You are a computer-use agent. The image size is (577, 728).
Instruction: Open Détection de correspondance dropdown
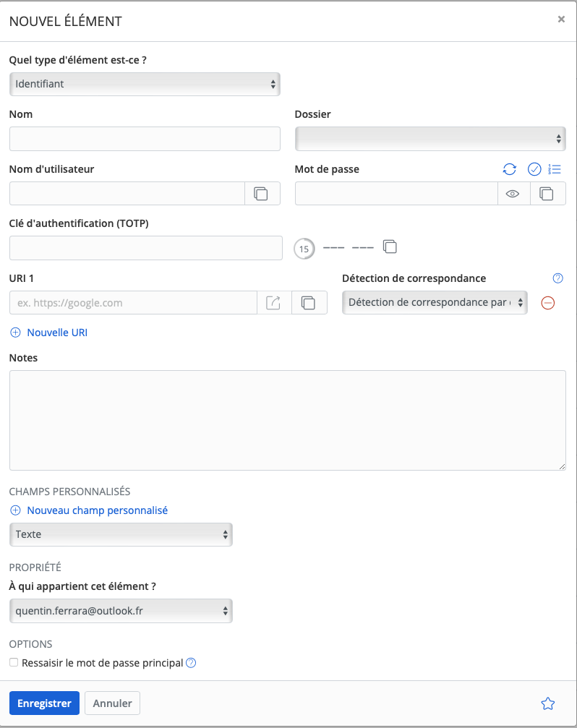point(435,303)
